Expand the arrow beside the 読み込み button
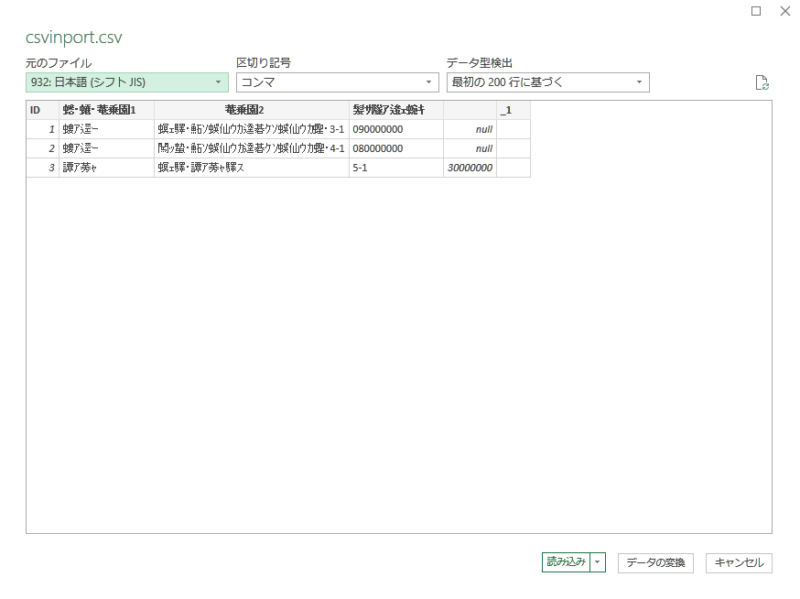 [x=599, y=562]
